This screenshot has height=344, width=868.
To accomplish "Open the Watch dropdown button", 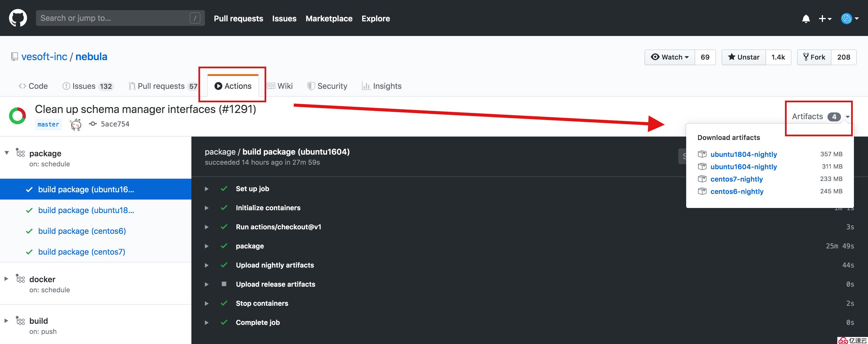I will tap(670, 57).
